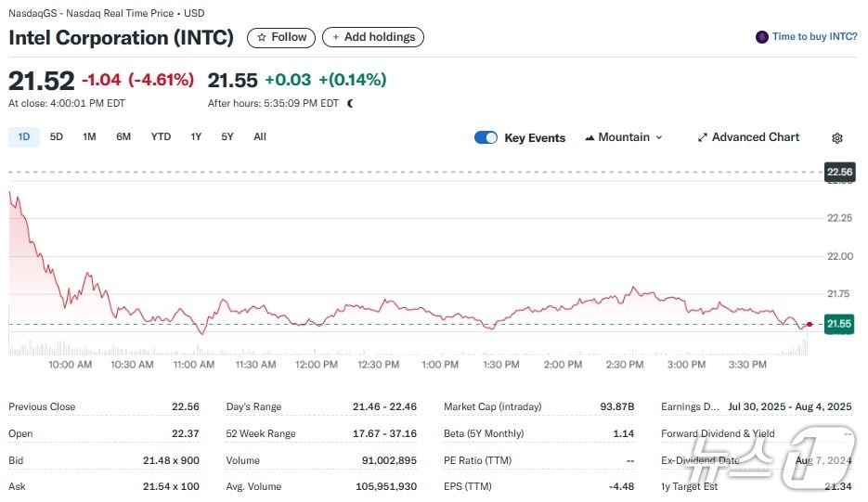
Task: Open the Time to buy INTC? link
Action: click(x=812, y=37)
